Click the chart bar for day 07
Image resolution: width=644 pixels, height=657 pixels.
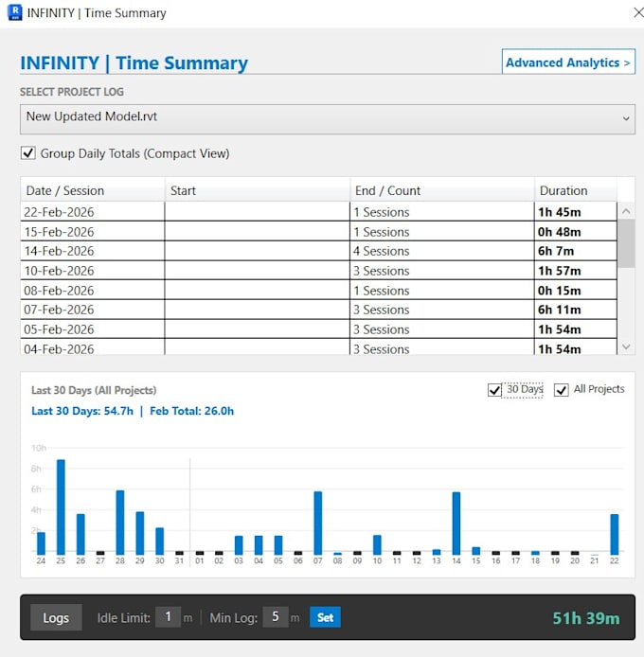click(318, 523)
